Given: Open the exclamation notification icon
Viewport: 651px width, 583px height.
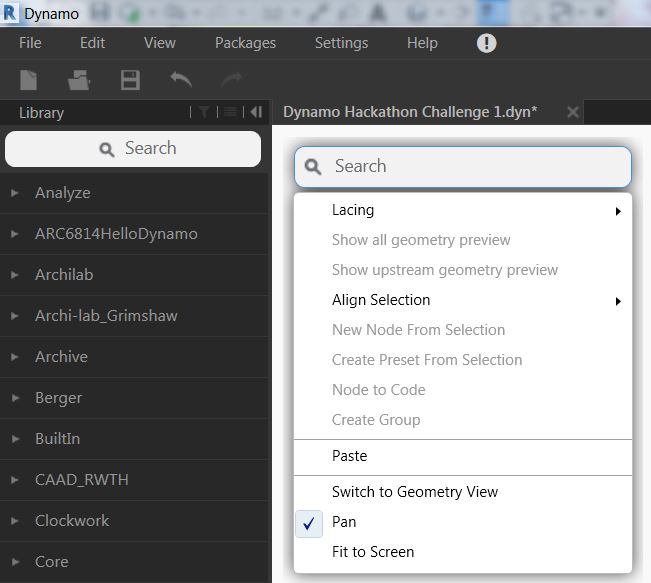Looking at the screenshot, I should pyautogui.click(x=486, y=43).
